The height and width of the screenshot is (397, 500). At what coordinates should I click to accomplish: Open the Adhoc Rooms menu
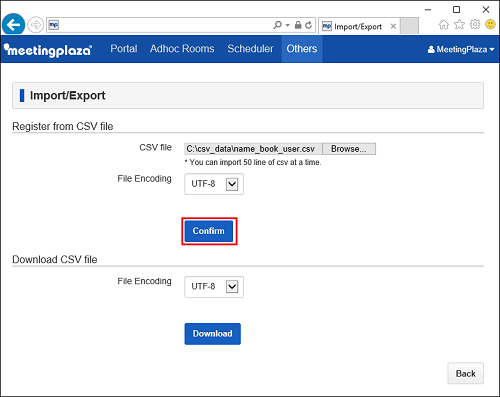182,49
